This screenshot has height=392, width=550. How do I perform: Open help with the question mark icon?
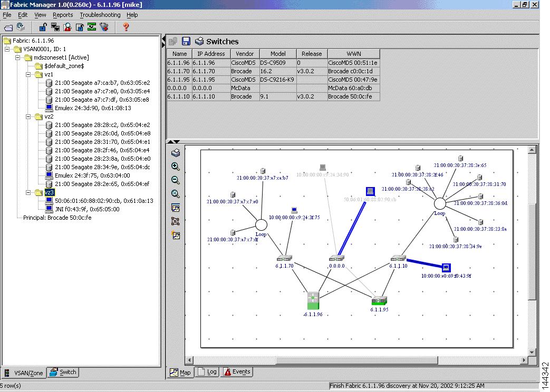(126, 27)
